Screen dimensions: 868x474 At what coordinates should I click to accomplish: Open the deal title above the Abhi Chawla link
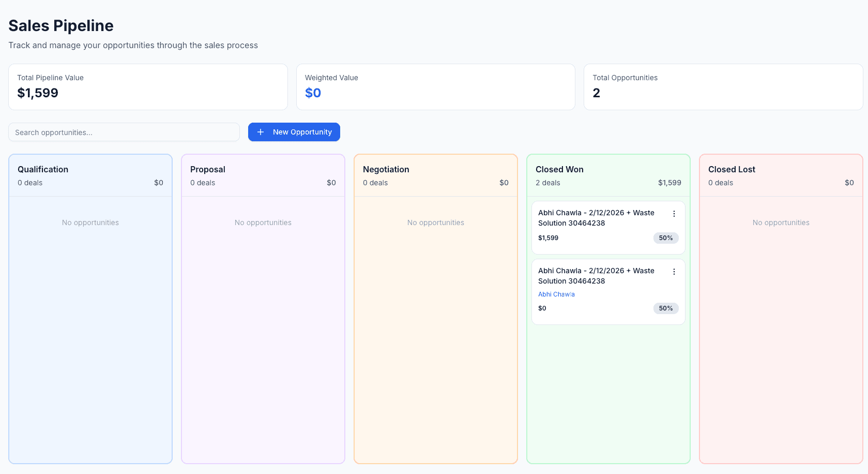[596, 276]
